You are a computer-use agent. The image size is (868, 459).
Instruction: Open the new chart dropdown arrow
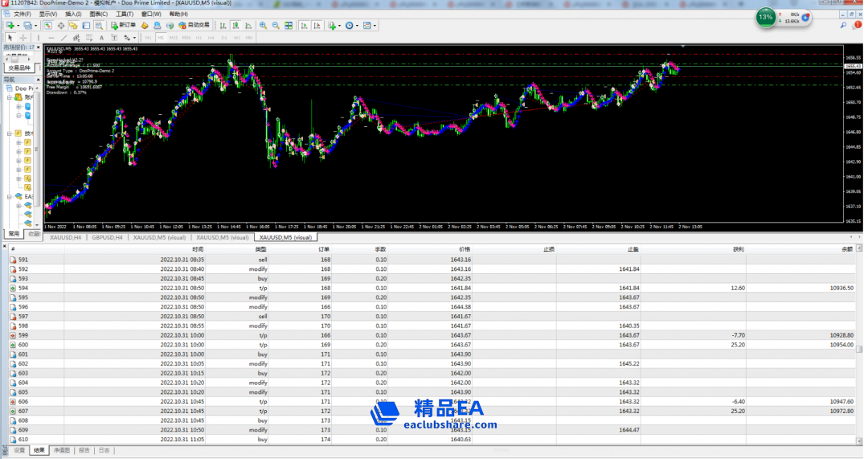coord(18,26)
